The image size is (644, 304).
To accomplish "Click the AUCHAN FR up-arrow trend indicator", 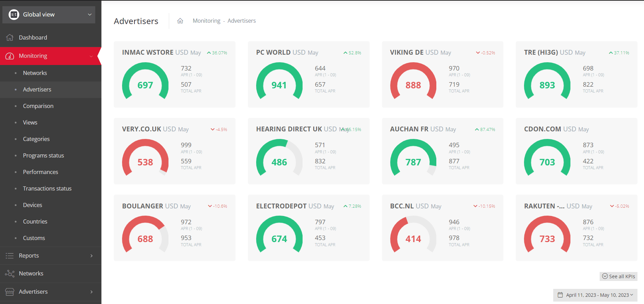I will [477, 130].
